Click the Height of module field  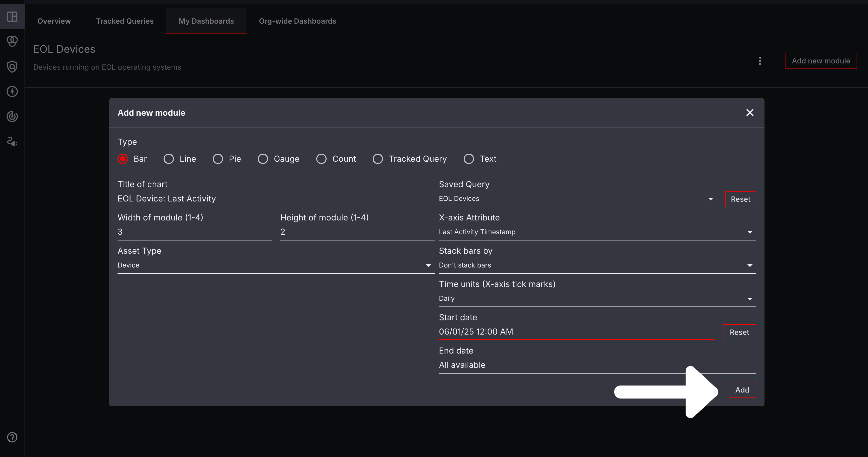coord(357,232)
